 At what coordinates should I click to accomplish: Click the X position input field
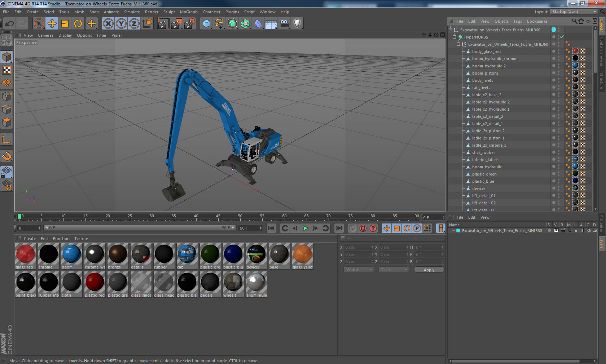[x=359, y=247]
